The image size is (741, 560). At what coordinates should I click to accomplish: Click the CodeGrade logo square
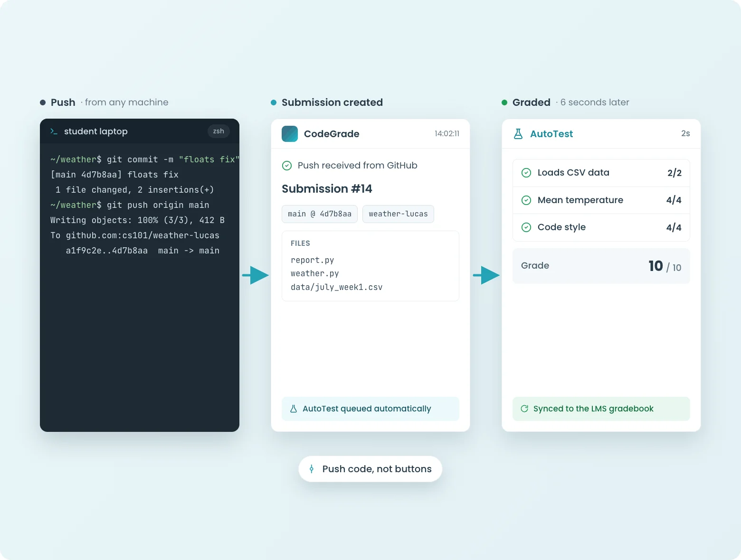[290, 134]
